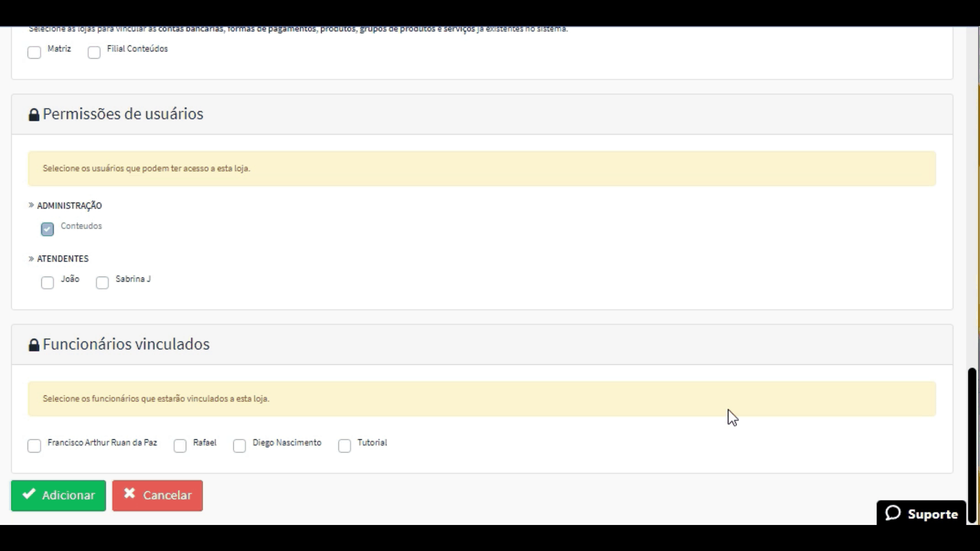Click the lock icon beside Permissões de usuários

[x=34, y=115]
